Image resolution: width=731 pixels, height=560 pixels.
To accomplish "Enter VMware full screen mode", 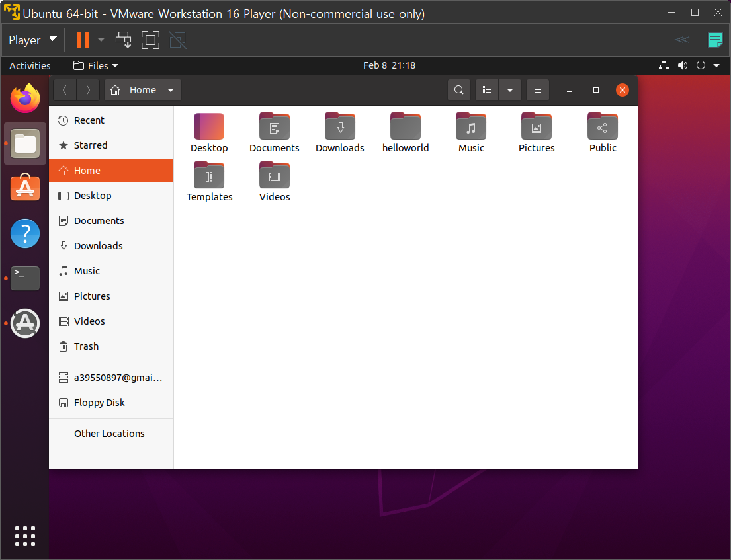I will click(150, 40).
